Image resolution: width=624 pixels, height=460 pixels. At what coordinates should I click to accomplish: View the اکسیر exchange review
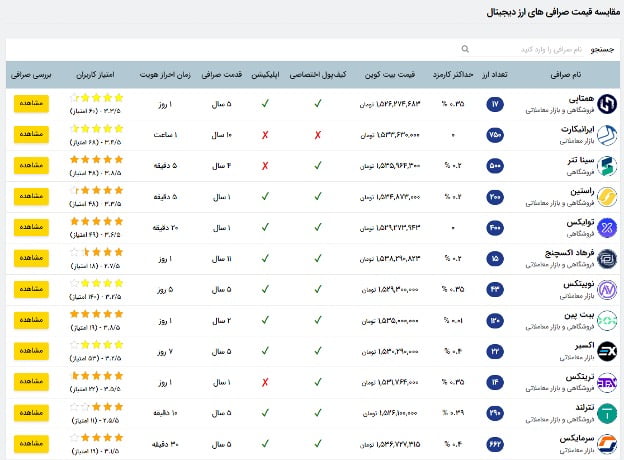[31, 351]
